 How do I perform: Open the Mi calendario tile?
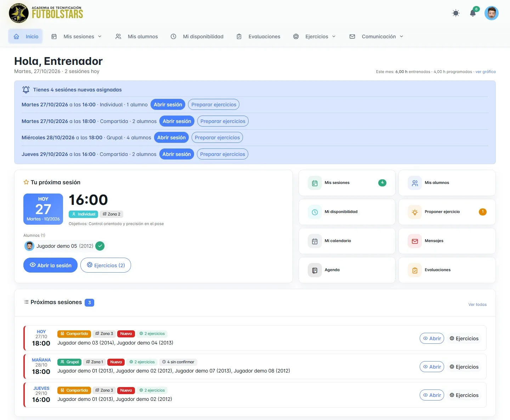click(x=347, y=241)
